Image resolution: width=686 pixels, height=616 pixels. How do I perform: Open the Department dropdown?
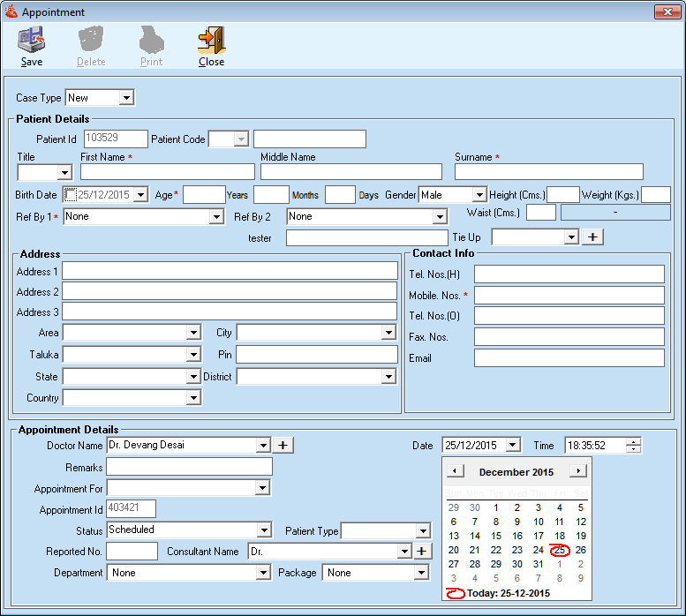(262, 573)
